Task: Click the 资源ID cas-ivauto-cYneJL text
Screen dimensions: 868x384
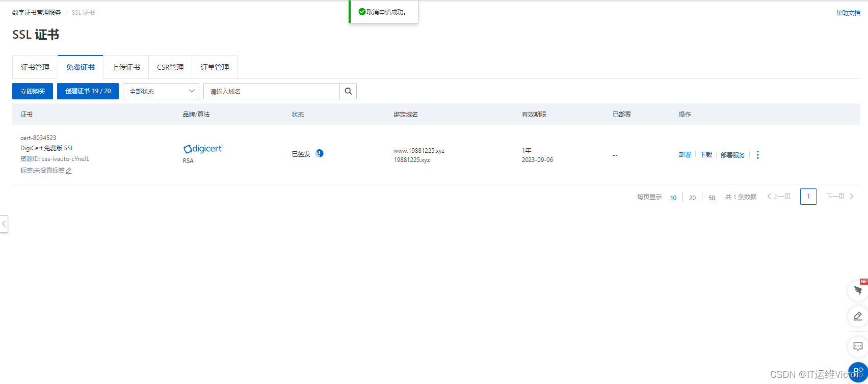Action: point(55,159)
